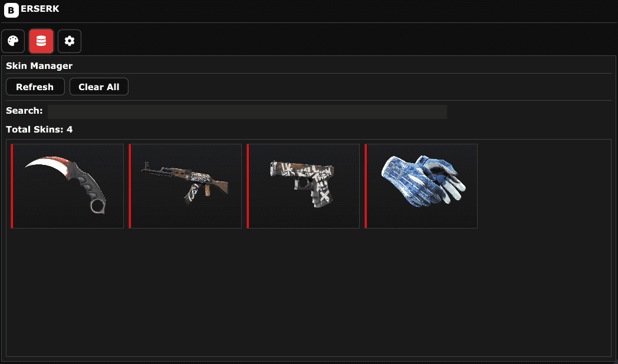This screenshot has width=618, height=364.
Task: Click red bar on the AK-47 card
Action: tap(130, 186)
